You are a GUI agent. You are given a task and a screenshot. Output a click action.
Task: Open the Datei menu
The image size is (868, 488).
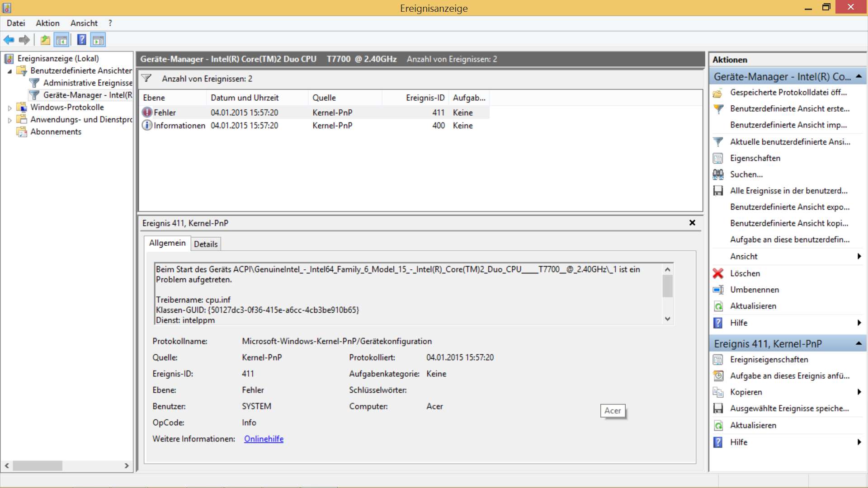16,23
